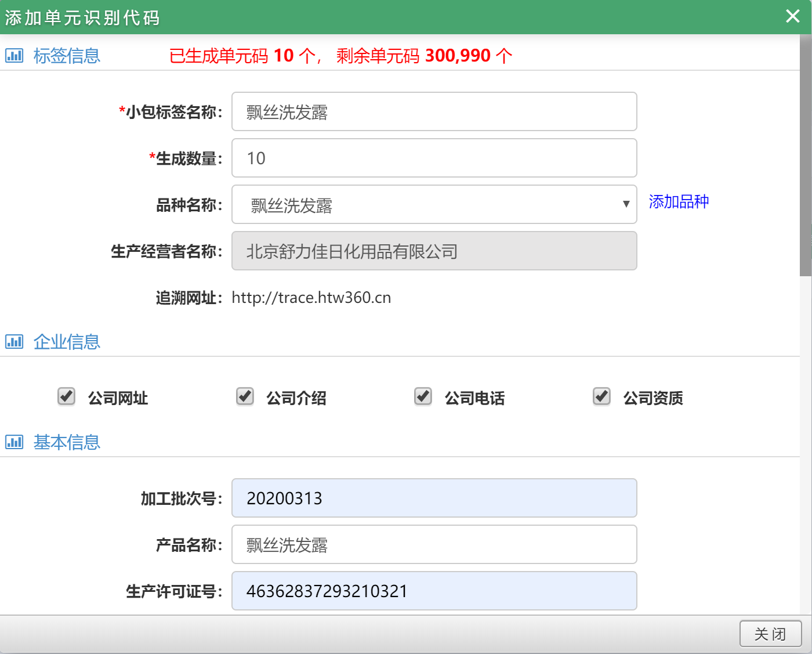The image size is (812, 654).
Task: Focus the 生成数量 input field
Action: [434, 158]
